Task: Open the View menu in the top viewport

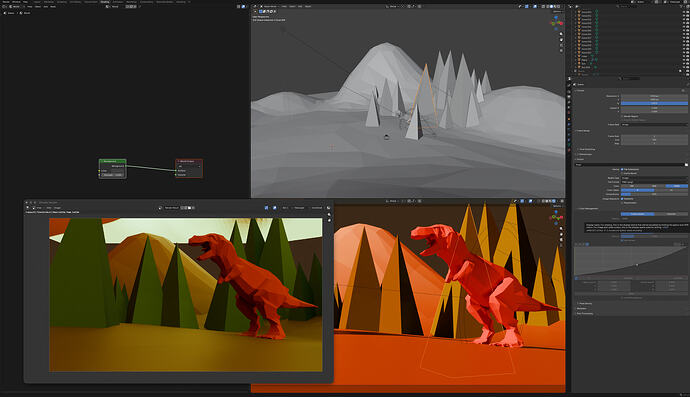Action: click(x=284, y=7)
